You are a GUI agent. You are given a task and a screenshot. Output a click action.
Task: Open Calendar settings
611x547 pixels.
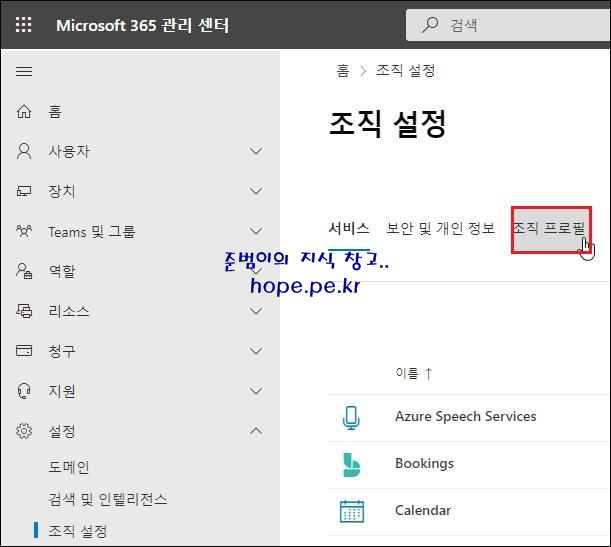tap(423, 510)
